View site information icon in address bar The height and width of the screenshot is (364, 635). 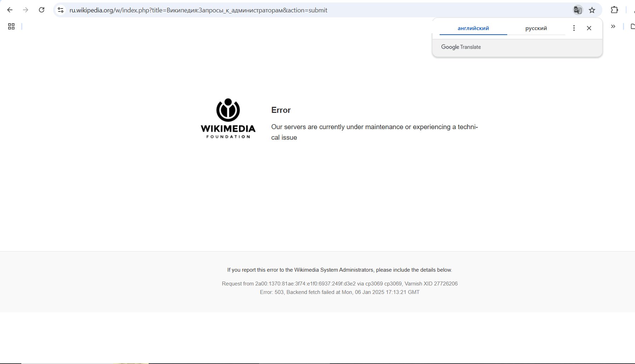[61, 10]
